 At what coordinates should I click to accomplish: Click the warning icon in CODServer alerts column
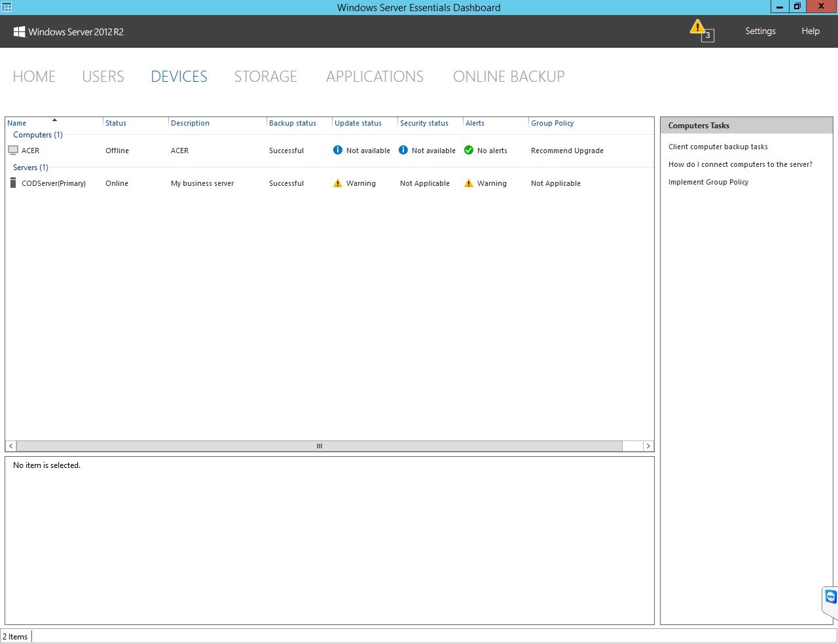pyautogui.click(x=469, y=183)
